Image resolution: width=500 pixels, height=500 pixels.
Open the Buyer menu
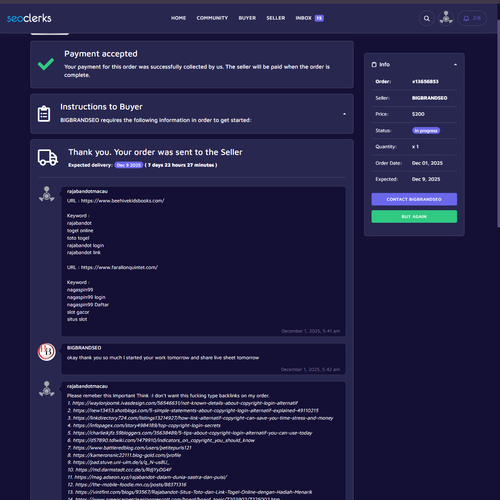[247, 18]
